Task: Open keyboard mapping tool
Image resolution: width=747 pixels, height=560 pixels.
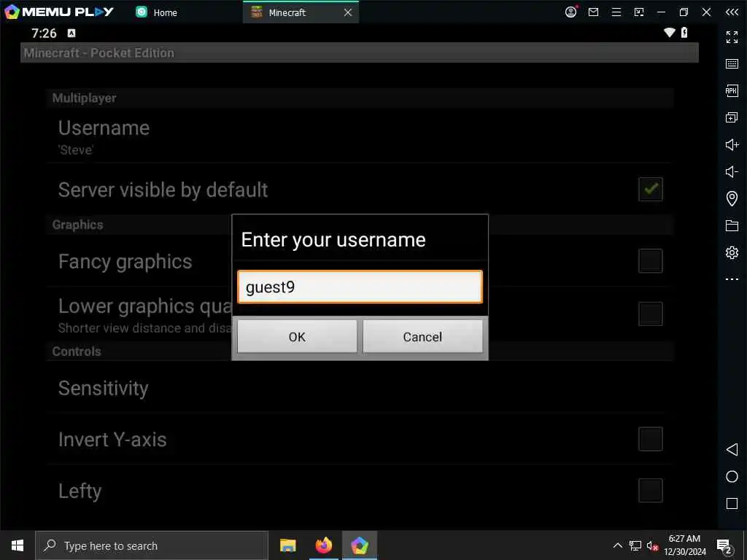Action: 732,64
